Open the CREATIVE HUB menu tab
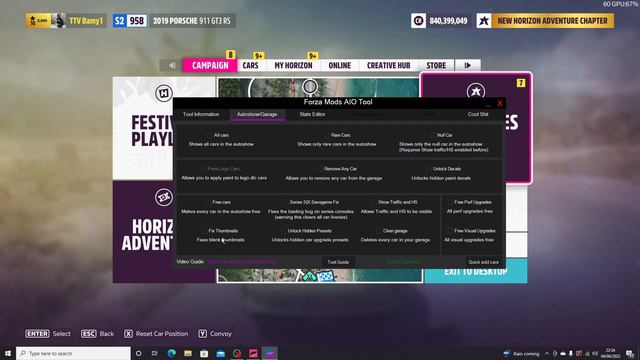 coord(389,65)
